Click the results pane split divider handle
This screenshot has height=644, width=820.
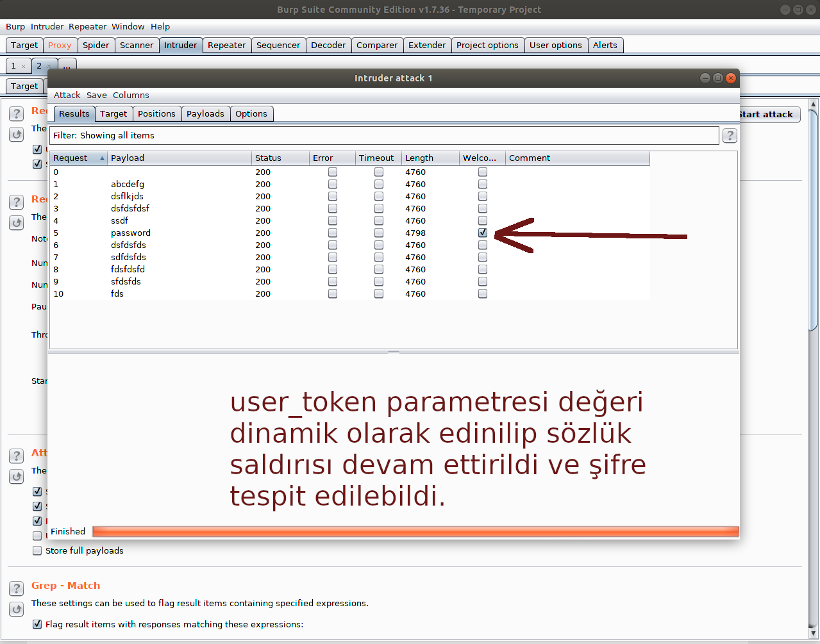394,352
